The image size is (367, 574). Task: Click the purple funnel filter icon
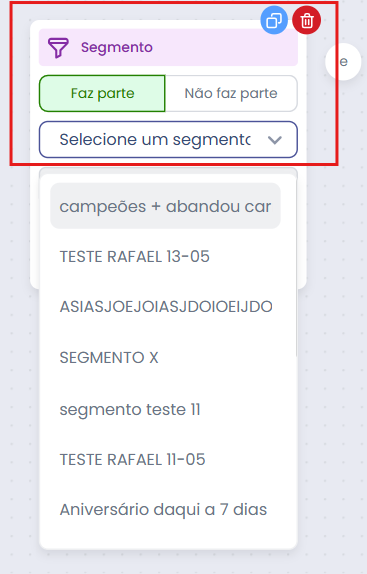point(58,48)
